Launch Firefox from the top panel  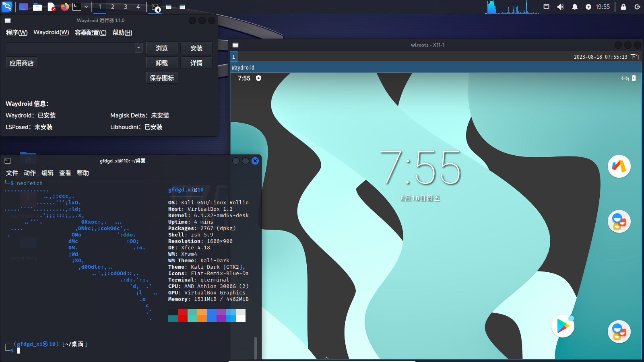click(x=65, y=7)
